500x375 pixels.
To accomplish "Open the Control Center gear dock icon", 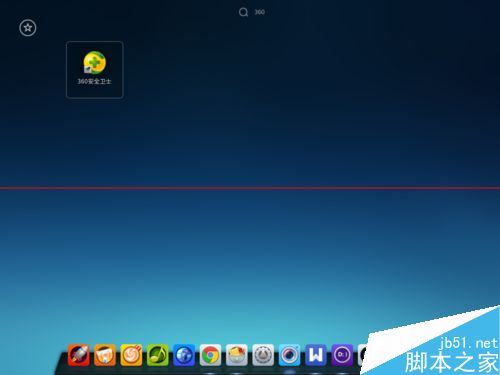I will (263, 355).
